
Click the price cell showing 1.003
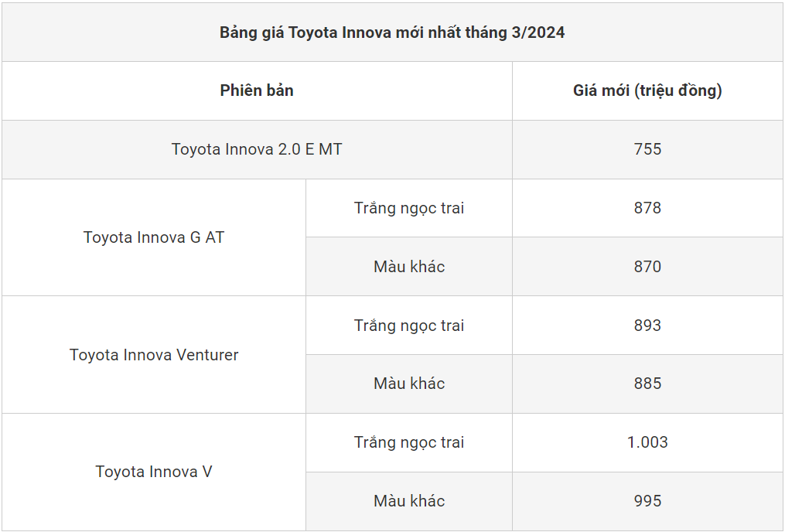coord(647,442)
